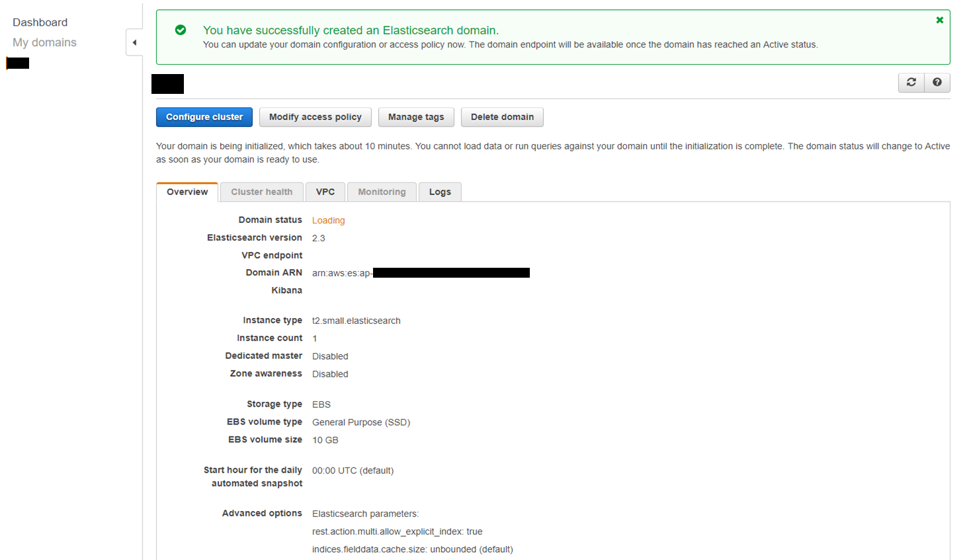Click the t2.small.elasticsearch instance type value
The image size is (967, 560).
[357, 321]
